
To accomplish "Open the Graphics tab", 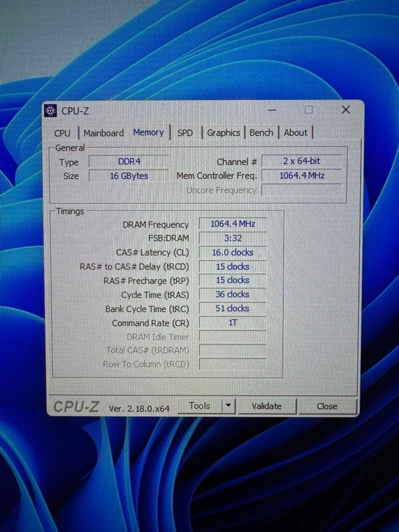I will 224,133.
